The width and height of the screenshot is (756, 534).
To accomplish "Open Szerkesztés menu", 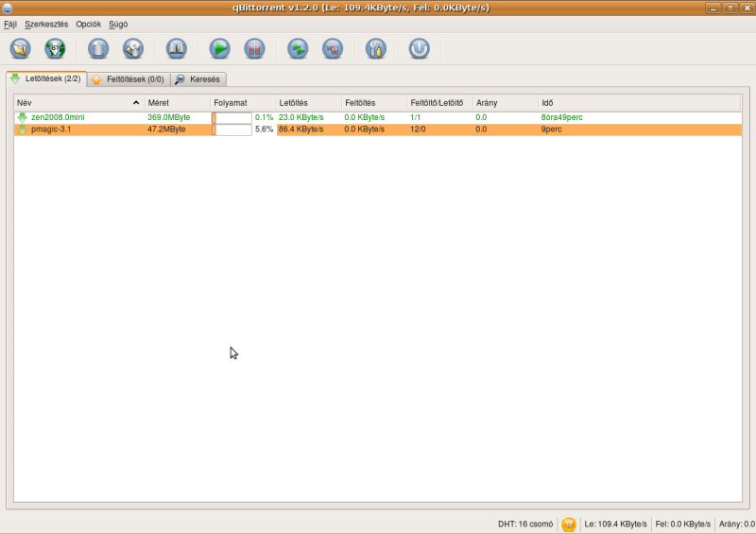I will click(x=46, y=25).
